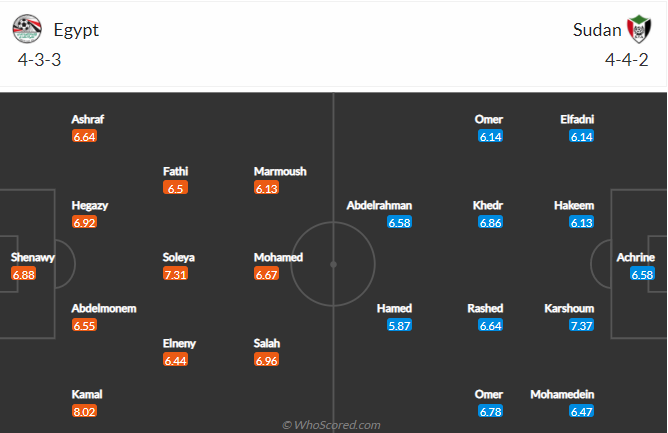Viewport: 668px width, 433px height.
Task: Select player Marmoush on the pitch
Action: click(280, 171)
